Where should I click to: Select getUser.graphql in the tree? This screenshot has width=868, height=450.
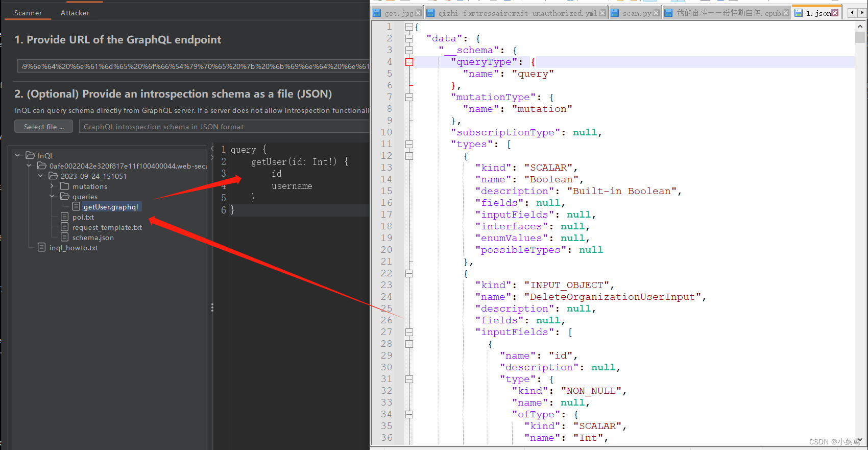pyautogui.click(x=111, y=207)
